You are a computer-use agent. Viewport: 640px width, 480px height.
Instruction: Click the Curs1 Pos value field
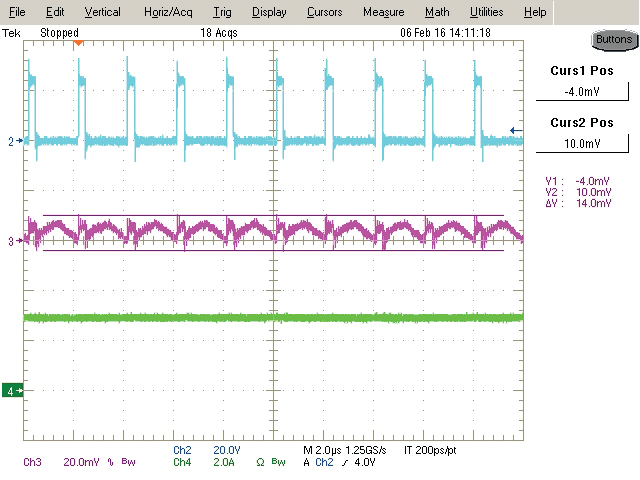[580, 93]
